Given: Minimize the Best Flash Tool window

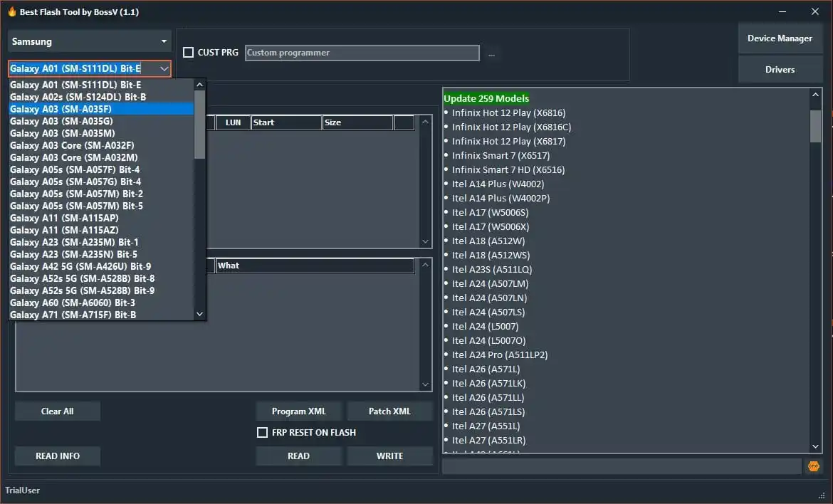Looking at the screenshot, I should click(x=782, y=11).
